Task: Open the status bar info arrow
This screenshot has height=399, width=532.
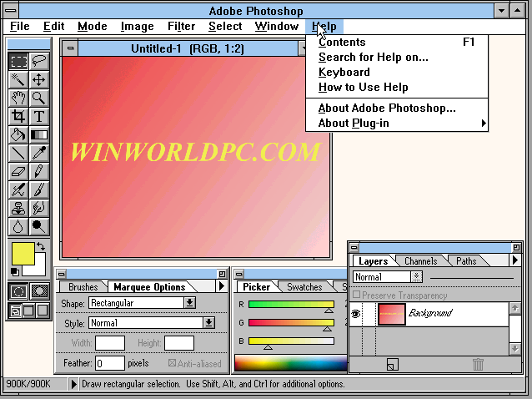Action: (x=73, y=384)
